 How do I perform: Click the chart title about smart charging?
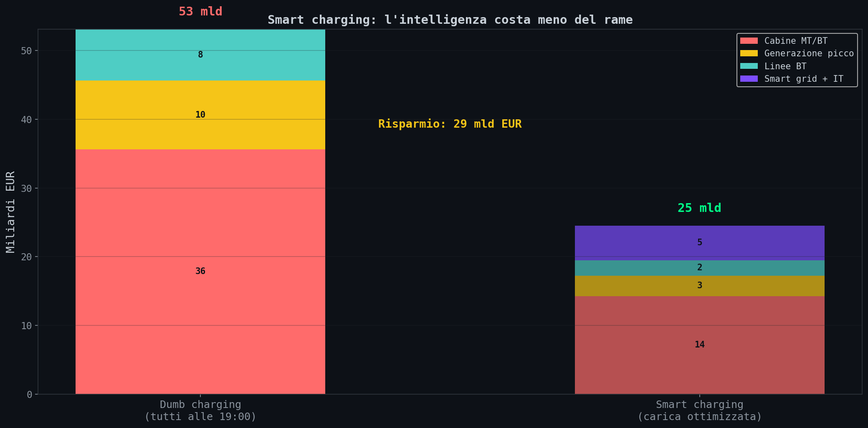pos(450,20)
